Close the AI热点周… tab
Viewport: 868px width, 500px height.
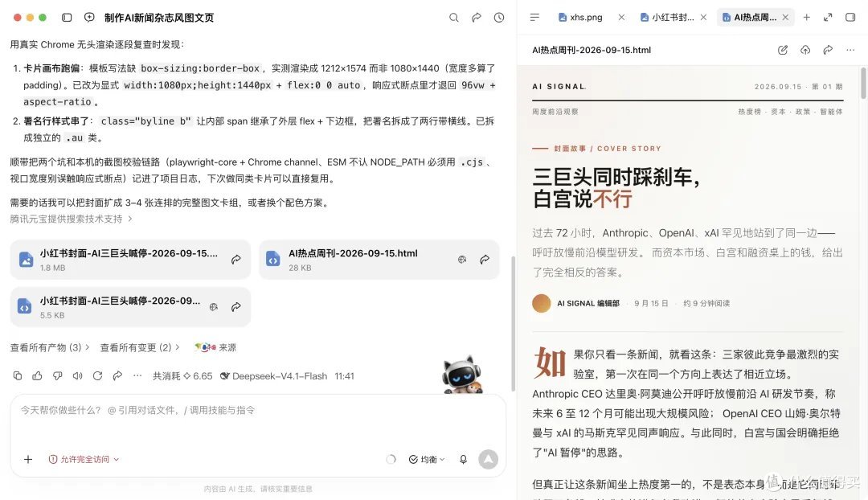785,17
